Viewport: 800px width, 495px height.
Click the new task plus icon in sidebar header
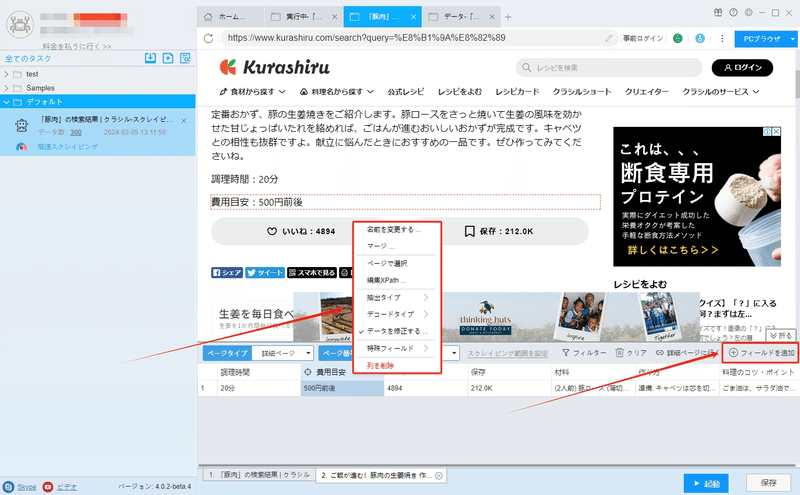click(x=168, y=58)
